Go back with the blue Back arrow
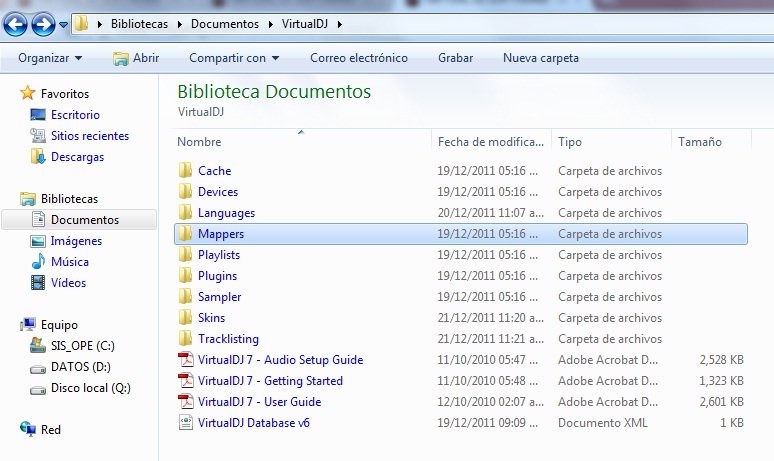This screenshot has width=774, height=461. click(15, 24)
